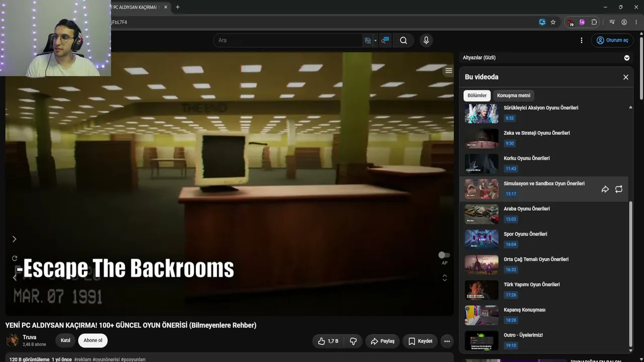Expand the translate dropdown arrow in search box

pos(375,40)
